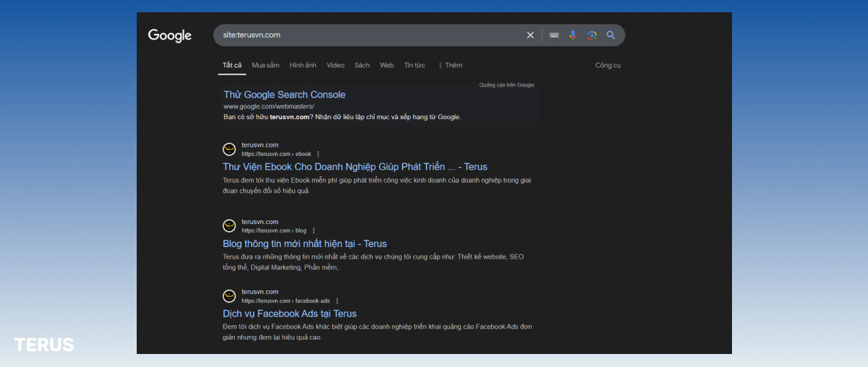Viewport: 868px width, 367px height.
Task: Expand the Thêm more-filters menu
Action: [x=450, y=65]
